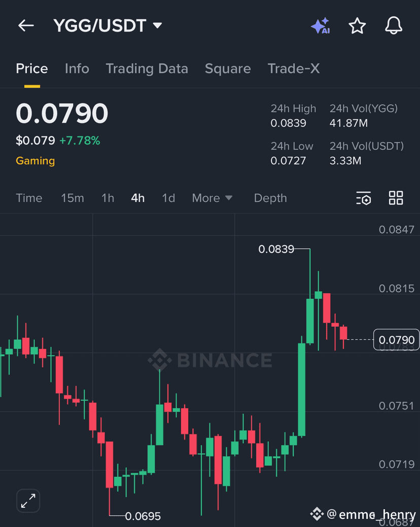Select the 1h chart interval
Viewport: 420px width, 527px height.
coord(108,198)
